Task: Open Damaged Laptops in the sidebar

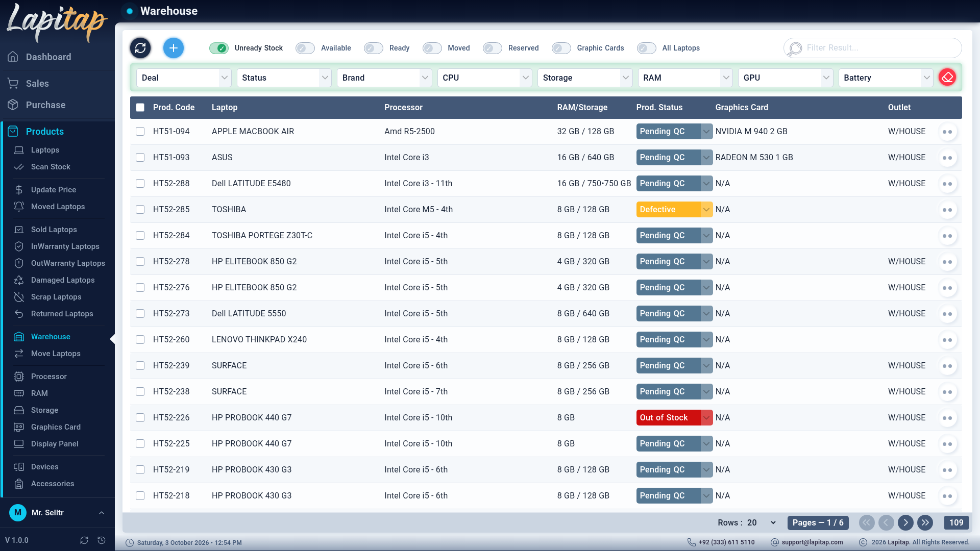Action: point(63,280)
